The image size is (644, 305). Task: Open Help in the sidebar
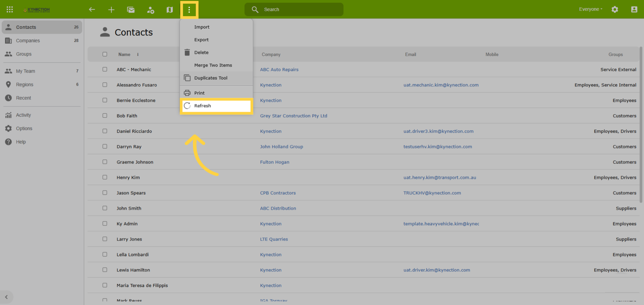coord(42,142)
